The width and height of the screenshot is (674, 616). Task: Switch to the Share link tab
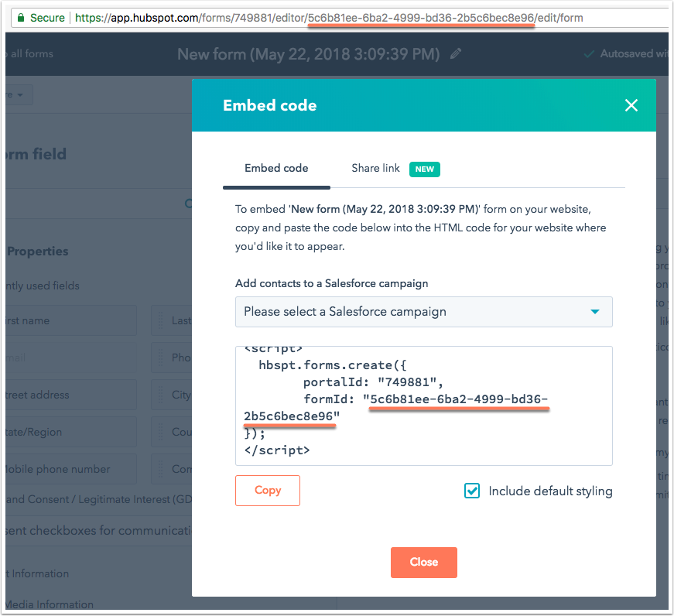point(395,168)
